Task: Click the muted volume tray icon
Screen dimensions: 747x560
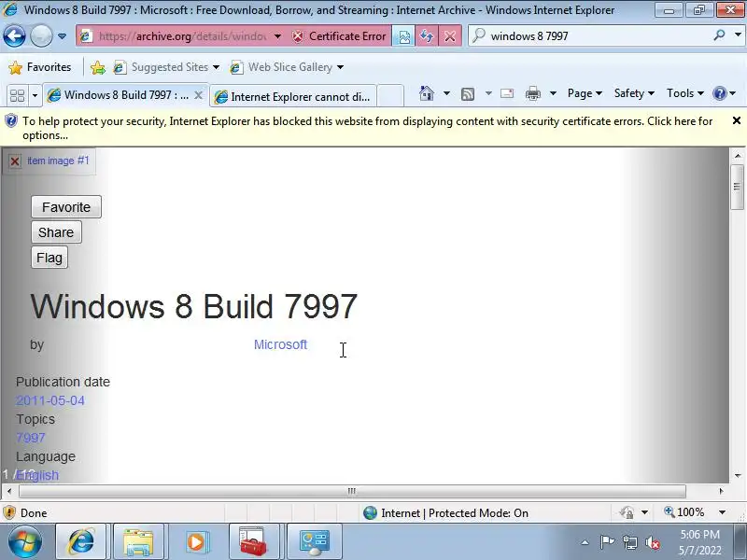Action: tap(653, 542)
